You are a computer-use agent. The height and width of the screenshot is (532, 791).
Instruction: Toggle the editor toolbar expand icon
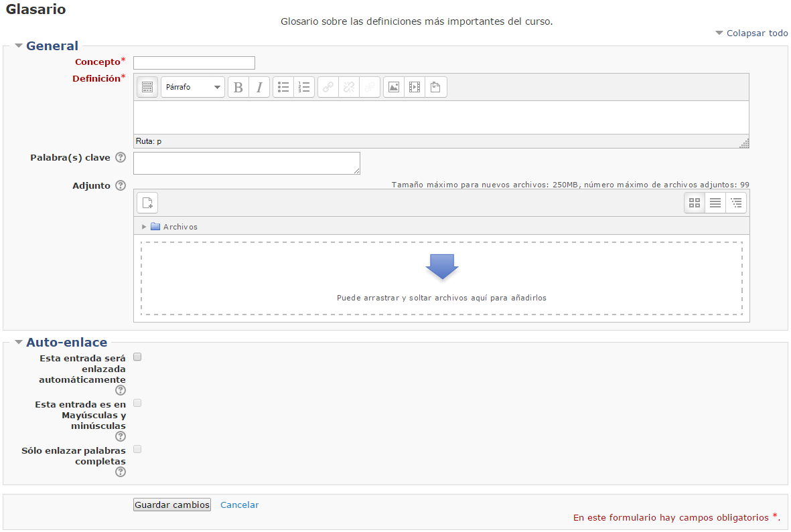point(147,87)
